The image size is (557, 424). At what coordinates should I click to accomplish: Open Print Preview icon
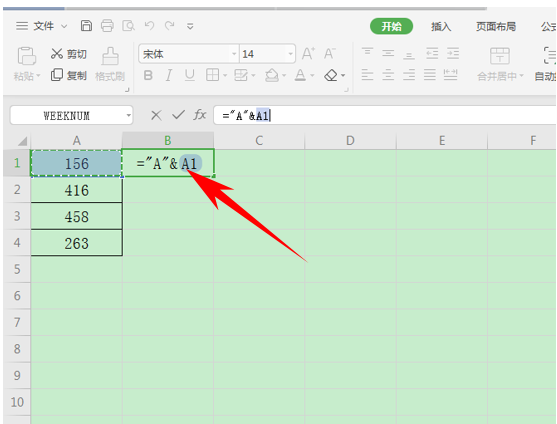(128, 26)
